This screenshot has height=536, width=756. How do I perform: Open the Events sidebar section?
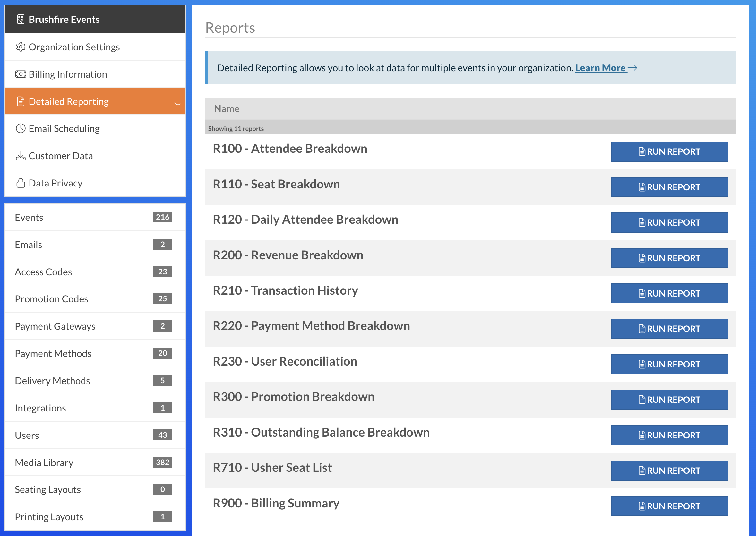[x=29, y=217]
